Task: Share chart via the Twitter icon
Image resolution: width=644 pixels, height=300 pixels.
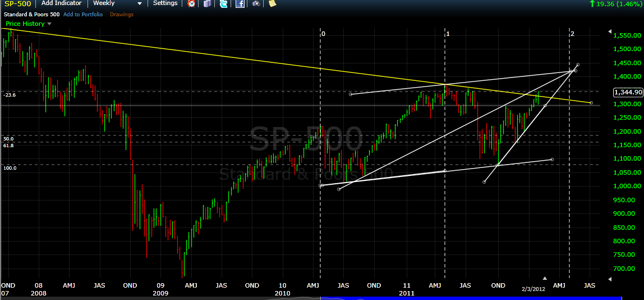Action: (x=223, y=4)
